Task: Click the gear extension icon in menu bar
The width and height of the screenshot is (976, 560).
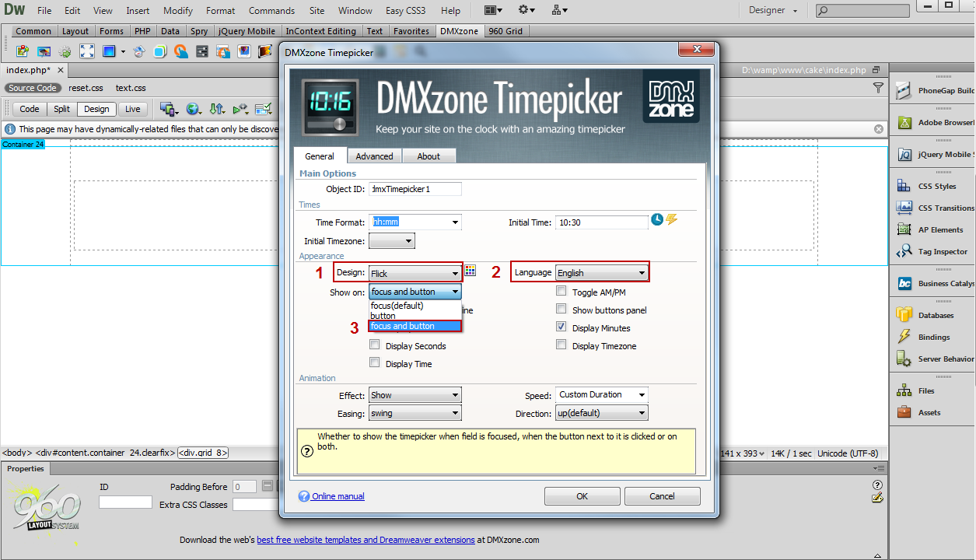Action: (526, 10)
